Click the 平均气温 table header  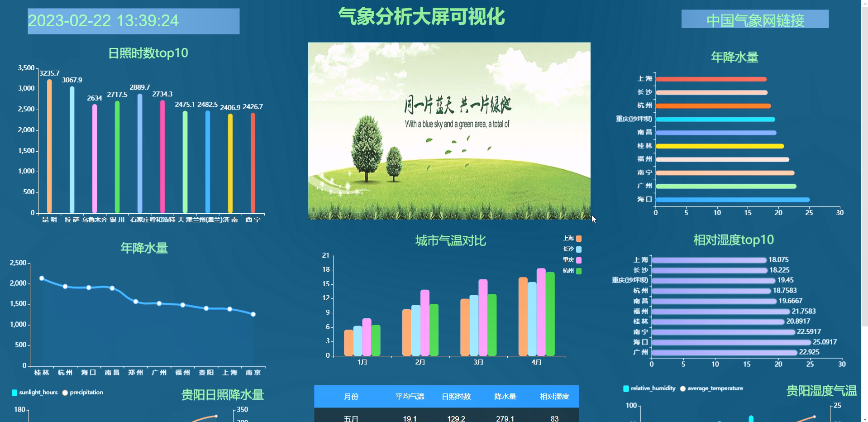point(410,396)
